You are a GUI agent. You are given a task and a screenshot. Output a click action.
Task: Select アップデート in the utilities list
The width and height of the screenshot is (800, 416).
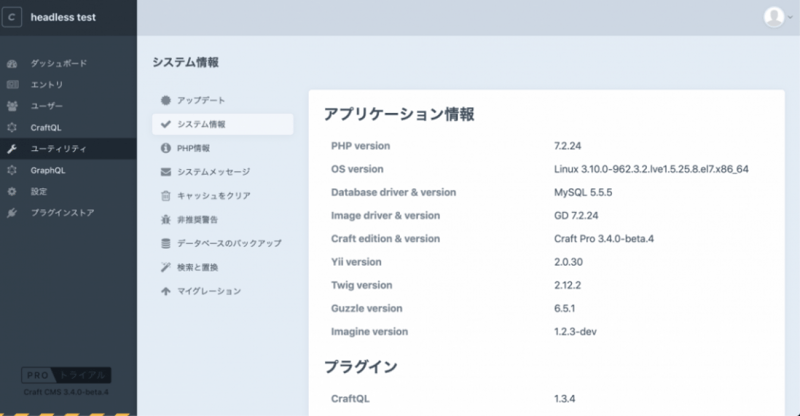click(x=201, y=101)
